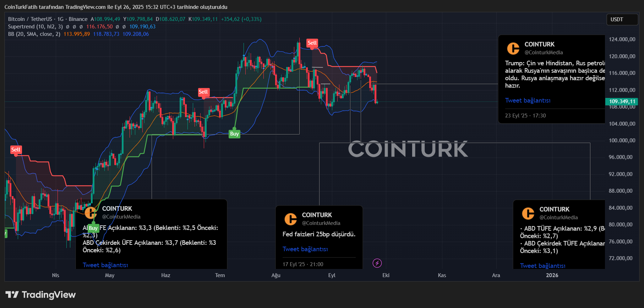Click the current price label 109.349,11
The height and width of the screenshot is (308, 644).
622,101
